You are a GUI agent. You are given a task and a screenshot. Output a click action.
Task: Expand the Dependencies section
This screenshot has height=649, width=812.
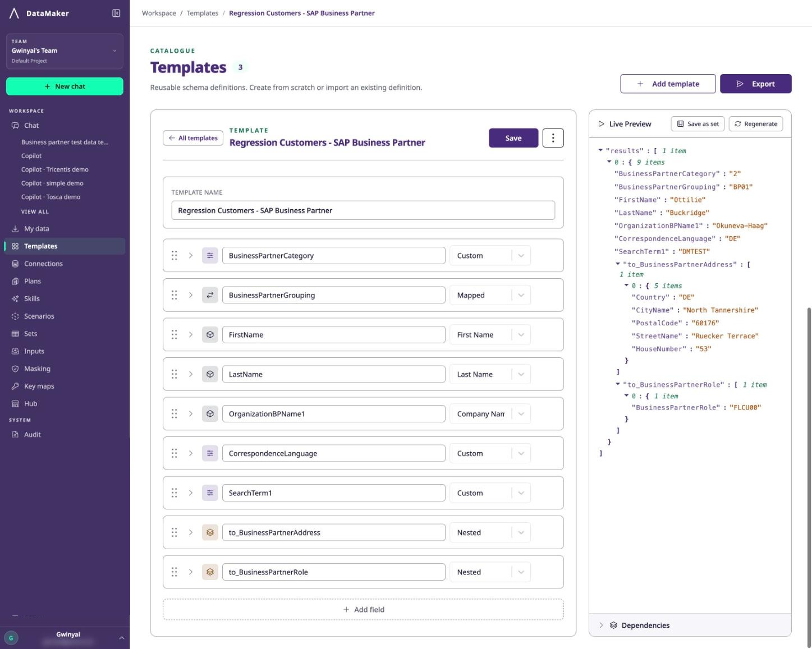601,625
